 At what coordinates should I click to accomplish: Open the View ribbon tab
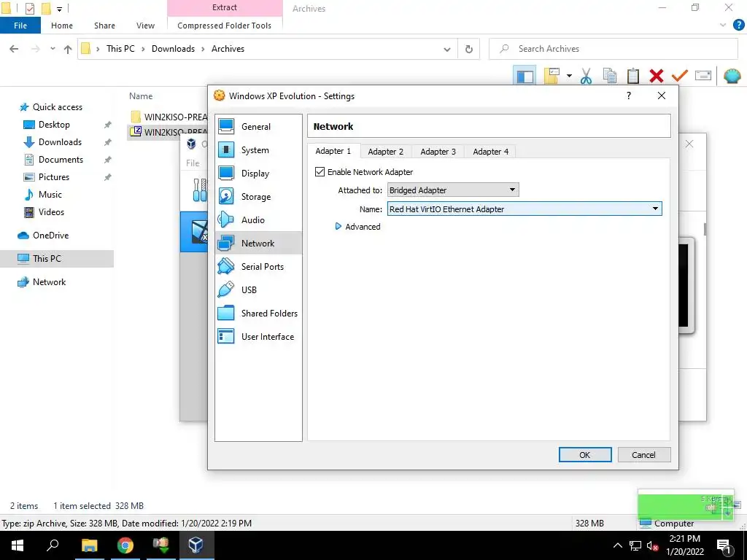point(145,26)
